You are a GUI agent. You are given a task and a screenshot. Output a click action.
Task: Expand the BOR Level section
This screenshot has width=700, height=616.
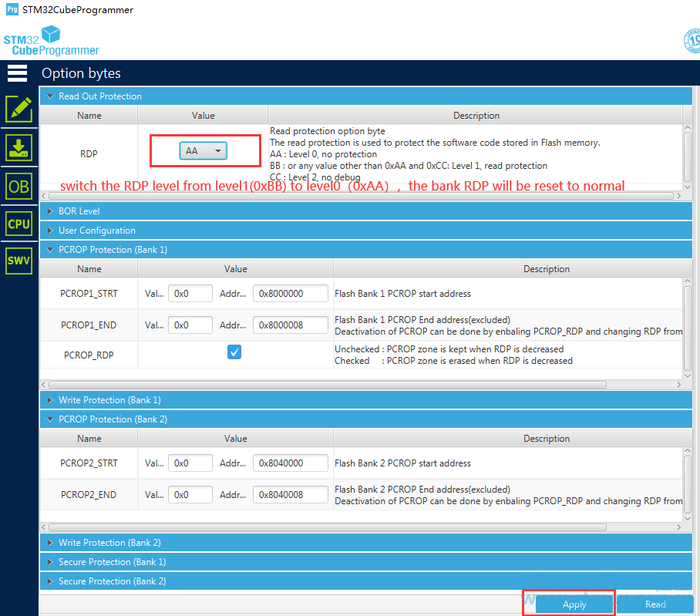[366, 210]
